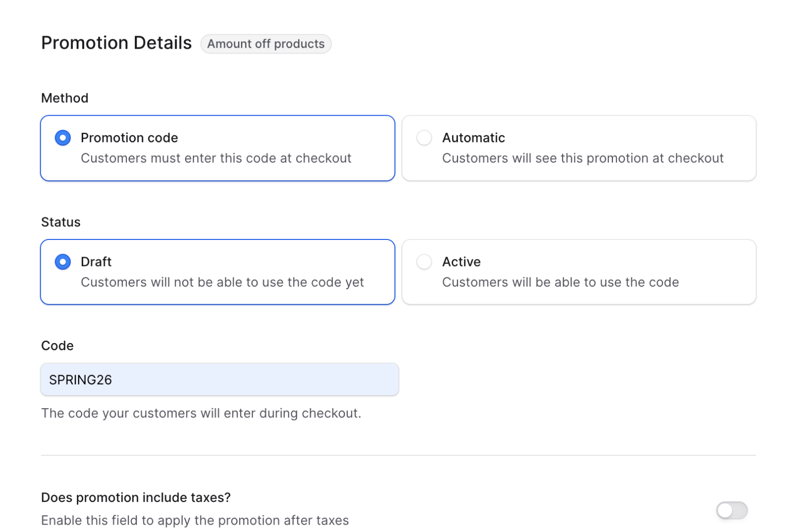Screen dimensions: 787x532
Task: Click the Customers will be able to use the code text
Action: pyautogui.click(x=560, y=282)
